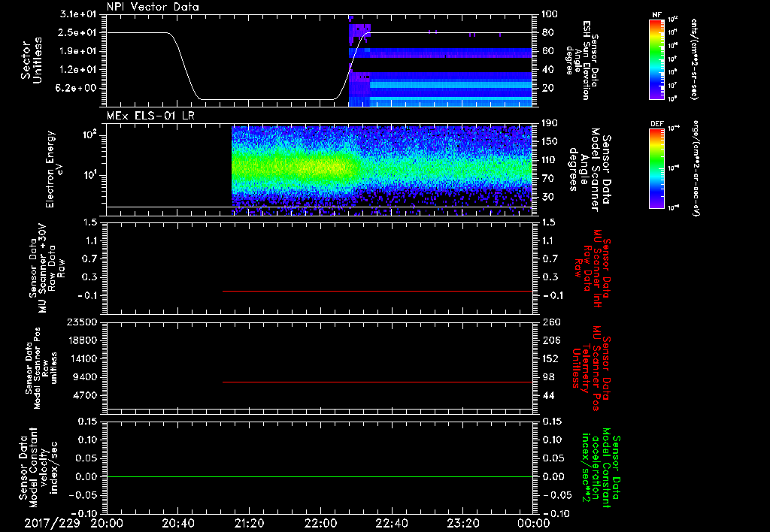Click the red scanner position telemetry line

pos(377,382)
